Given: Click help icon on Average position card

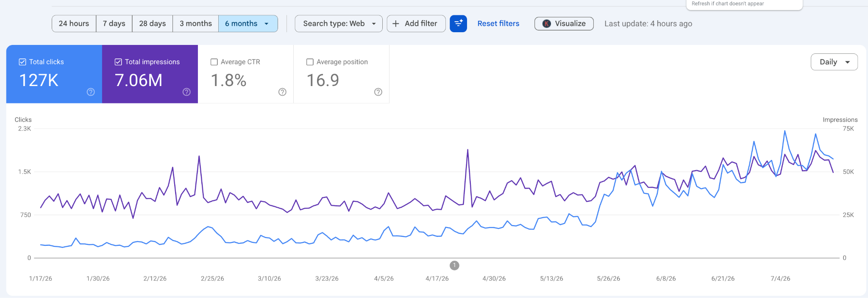Looking at the screenshot, I should (378, 92).
